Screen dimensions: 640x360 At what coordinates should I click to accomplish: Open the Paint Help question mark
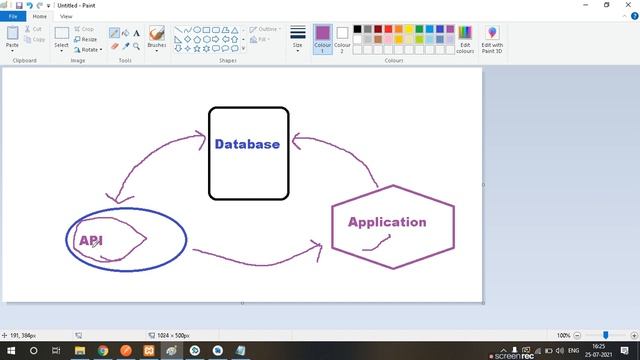coord(635,16)
